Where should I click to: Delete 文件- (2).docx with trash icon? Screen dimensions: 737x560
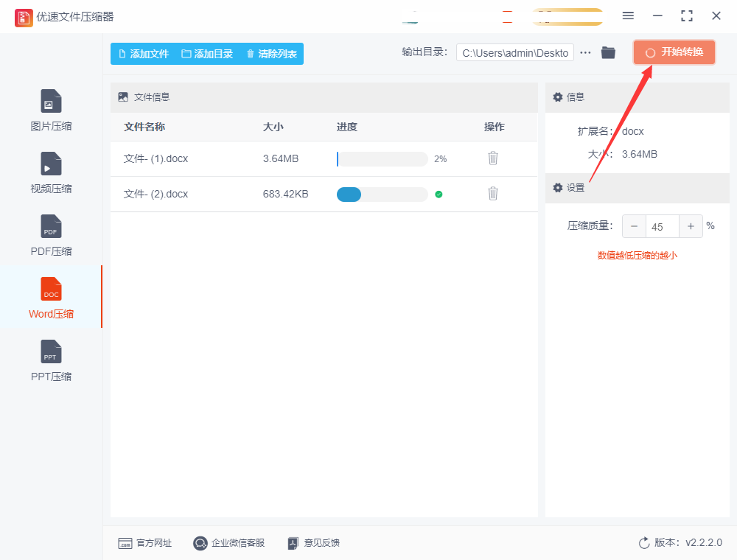tap(492, 194)
